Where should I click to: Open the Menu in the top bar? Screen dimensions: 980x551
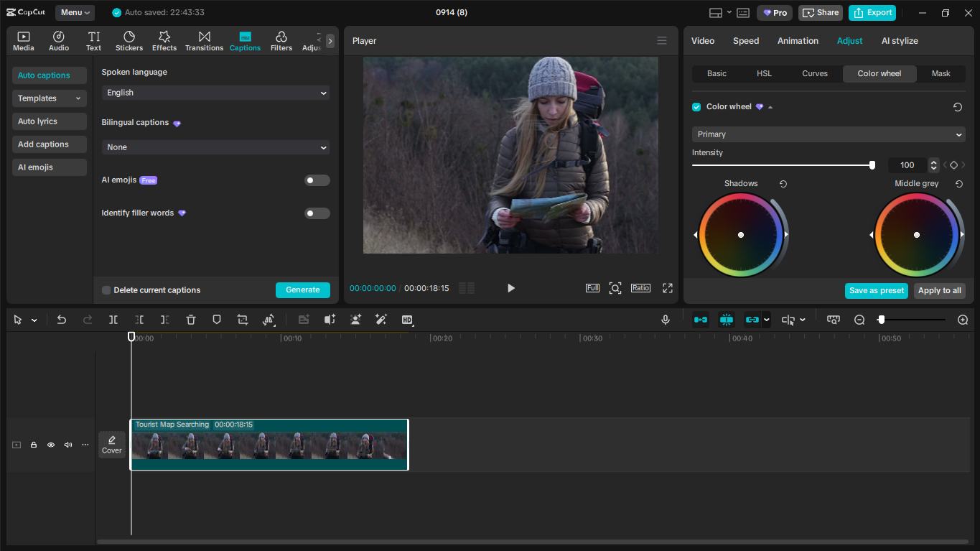click(75, 12)
